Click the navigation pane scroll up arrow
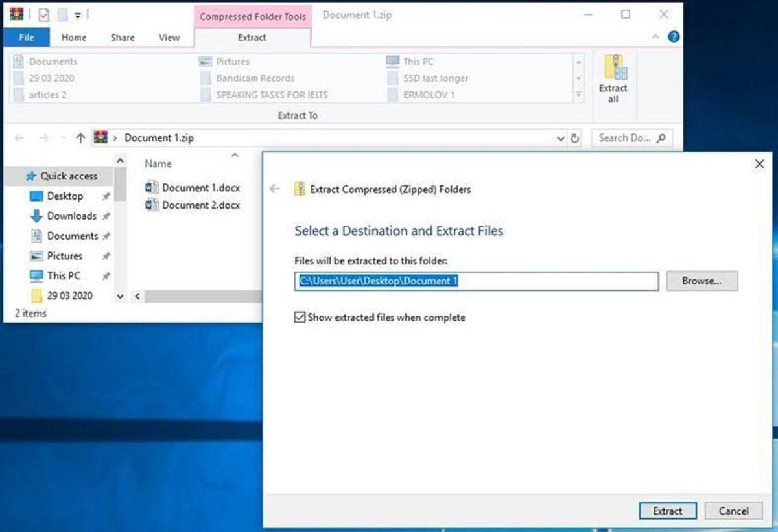The width and height of the screenshot is (778, 532). click(x=120, y=159)
